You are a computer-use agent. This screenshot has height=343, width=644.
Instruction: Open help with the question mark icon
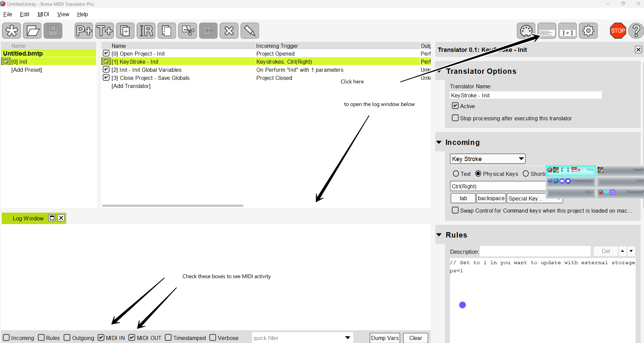tap(636, 31)
